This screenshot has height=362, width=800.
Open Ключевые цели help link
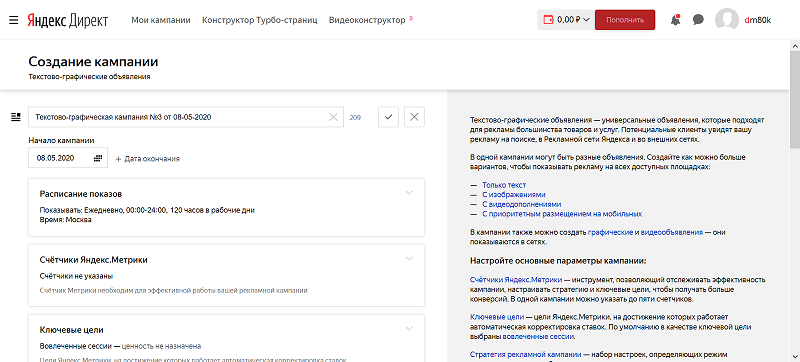click(x=496, y=317)
